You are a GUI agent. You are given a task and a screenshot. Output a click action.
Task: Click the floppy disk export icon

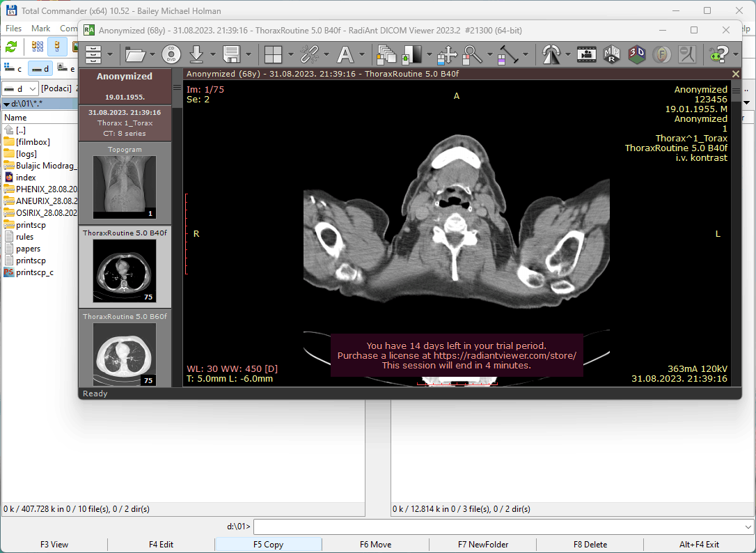coord(231,54)
